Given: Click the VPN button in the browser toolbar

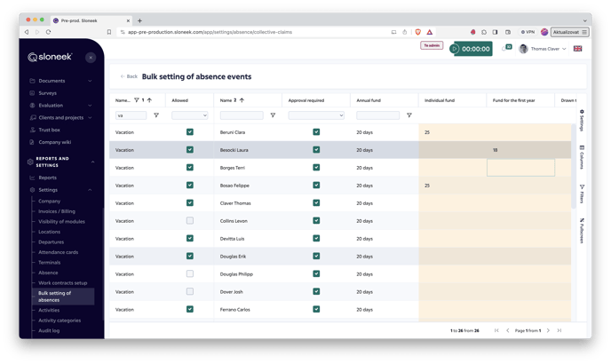Looking at the screenshot, I should (x=528, y=32).
